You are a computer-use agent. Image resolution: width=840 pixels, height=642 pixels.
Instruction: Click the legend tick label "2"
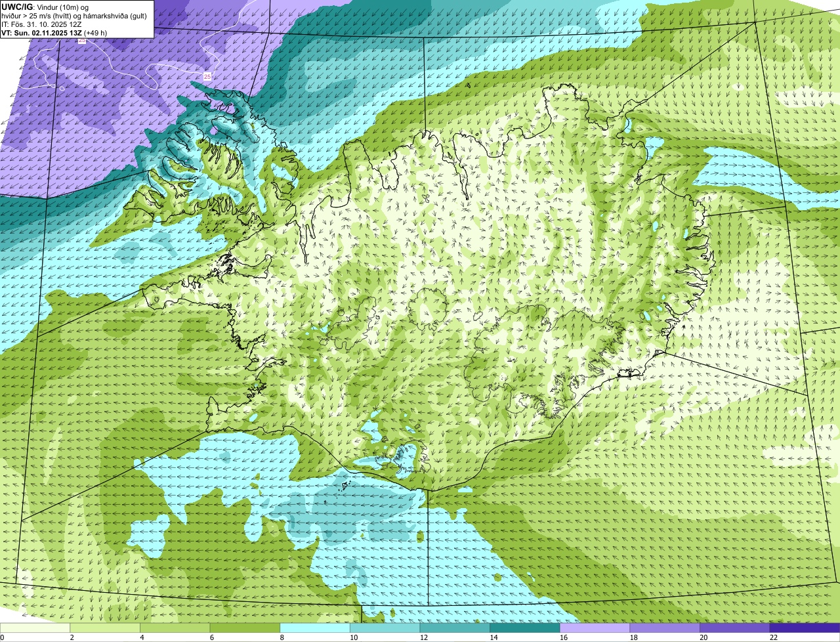pos(72,637)
